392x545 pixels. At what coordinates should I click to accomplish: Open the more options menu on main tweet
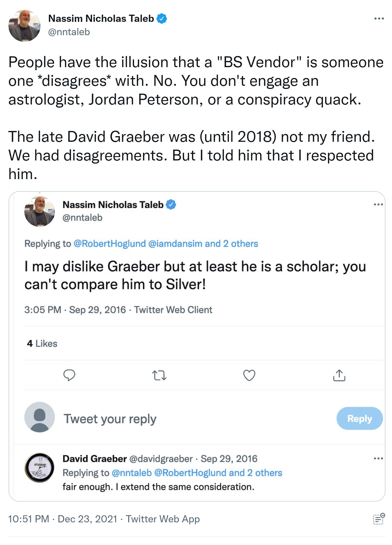[379, 18]
